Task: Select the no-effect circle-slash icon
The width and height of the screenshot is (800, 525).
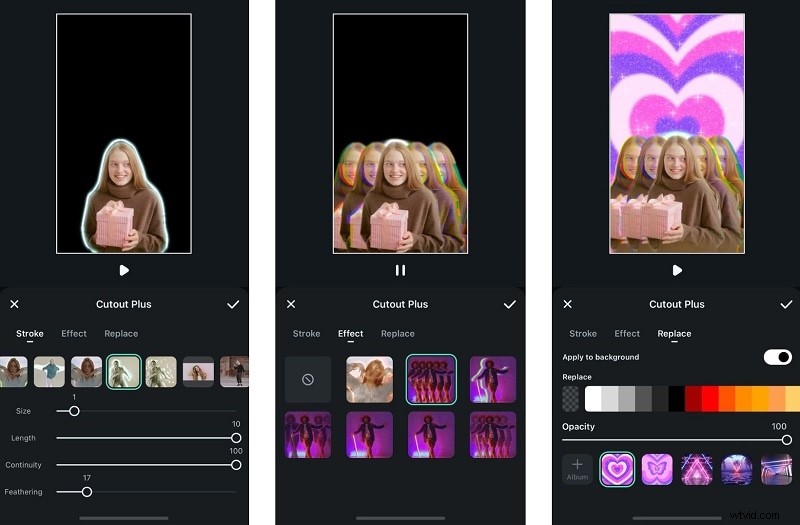Action: coord(308,380)
